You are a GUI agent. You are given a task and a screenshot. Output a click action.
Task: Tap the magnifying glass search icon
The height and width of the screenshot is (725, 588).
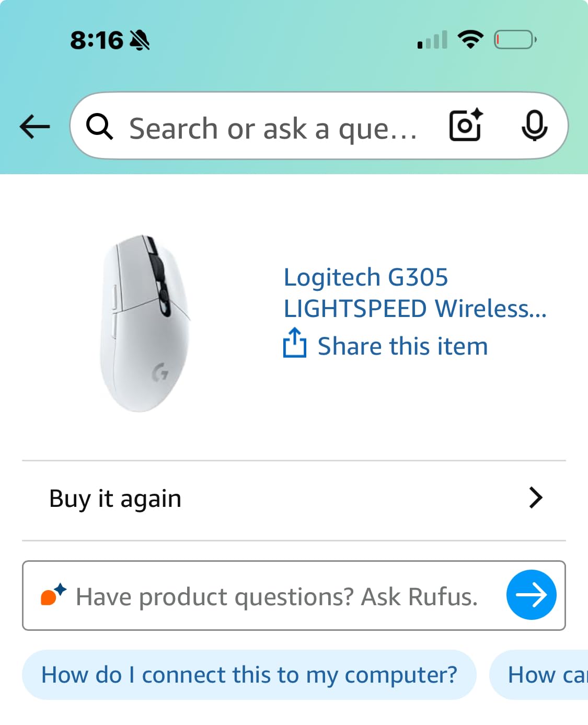100,127
